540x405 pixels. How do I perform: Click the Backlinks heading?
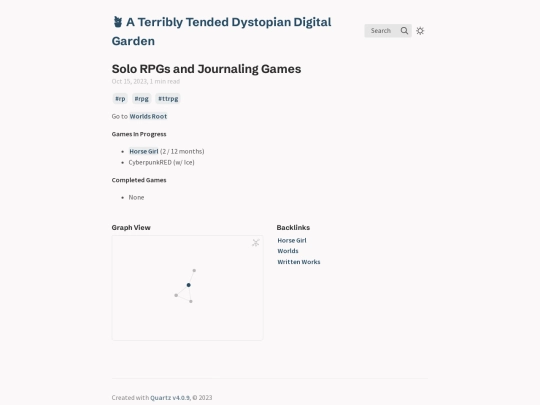click(293, 228)
